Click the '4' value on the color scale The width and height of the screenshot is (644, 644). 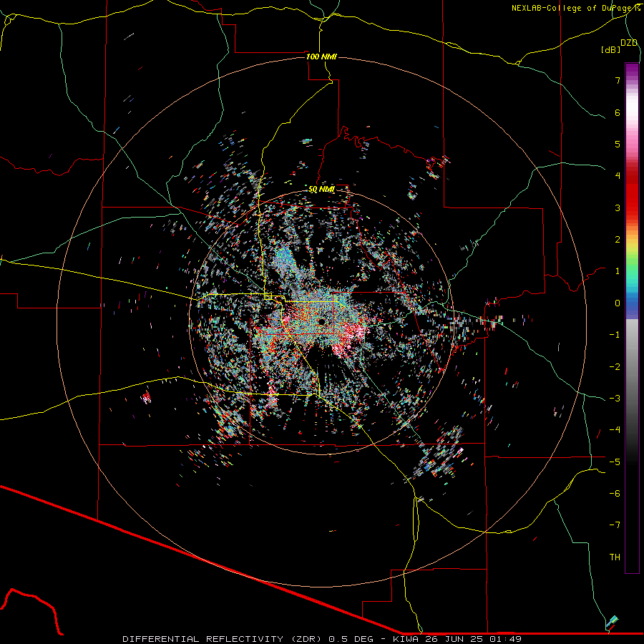click(618, 176)
